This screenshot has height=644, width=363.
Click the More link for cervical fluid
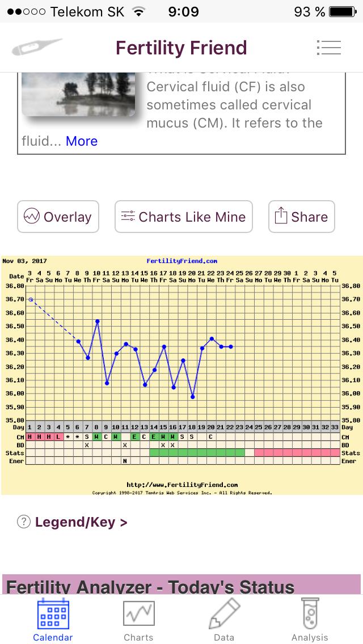(x=82, y=141)
